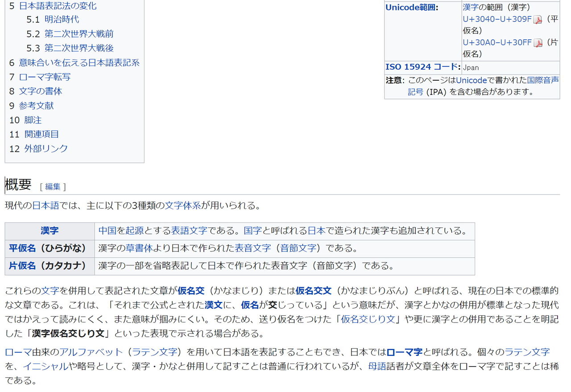Follow the 母語 link
The height and width of the screenshot is (392, 571).
(x=377, y=367)
